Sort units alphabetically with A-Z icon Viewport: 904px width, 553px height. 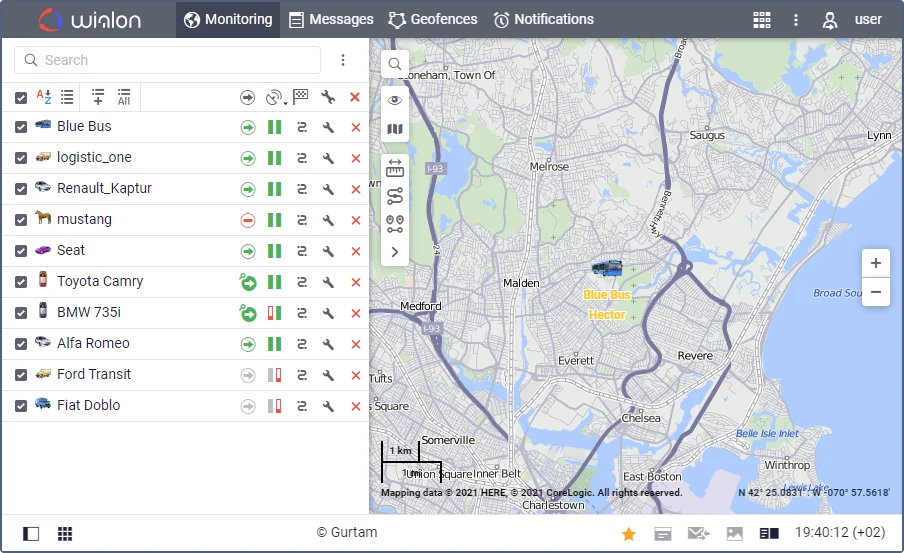[44, 97]
